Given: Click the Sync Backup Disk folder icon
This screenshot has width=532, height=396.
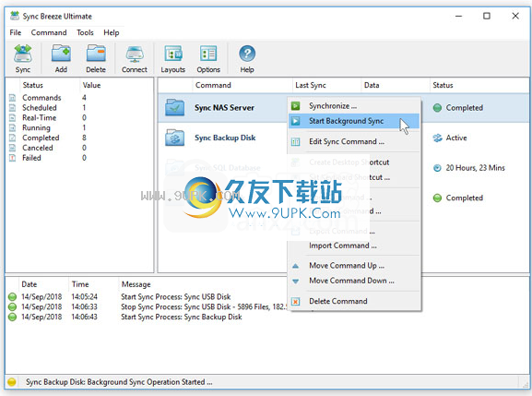Looking at the screenshot, I should coord(175,138).
